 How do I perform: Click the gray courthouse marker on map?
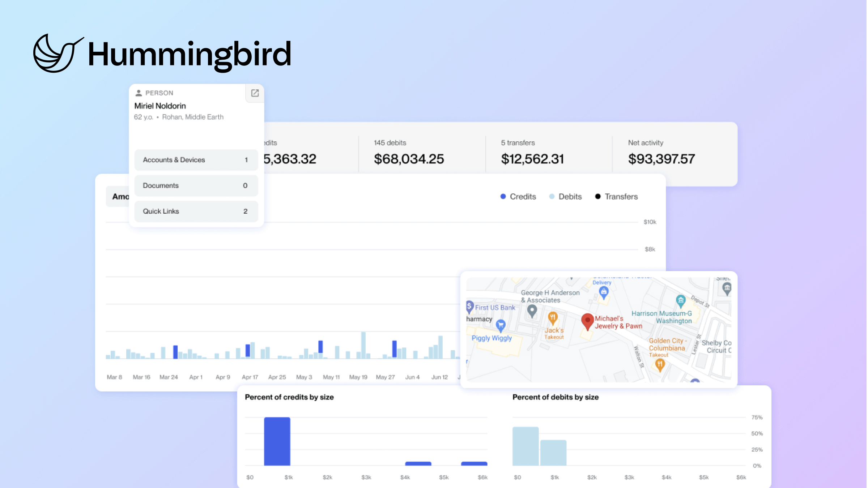[727, 288]
